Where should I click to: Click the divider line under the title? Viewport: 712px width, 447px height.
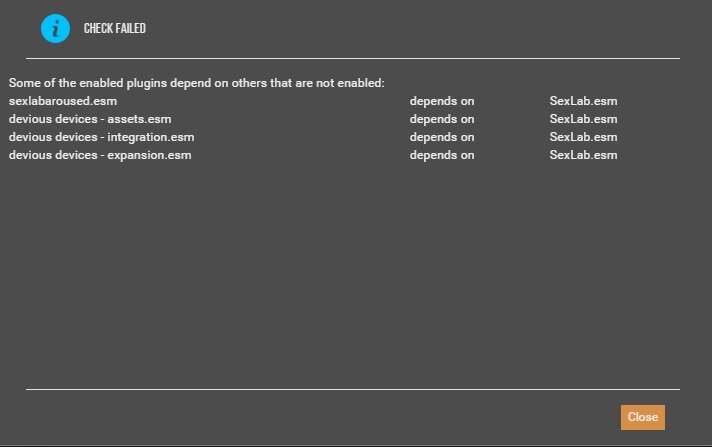pyautogui.click(x=353, y=58)
